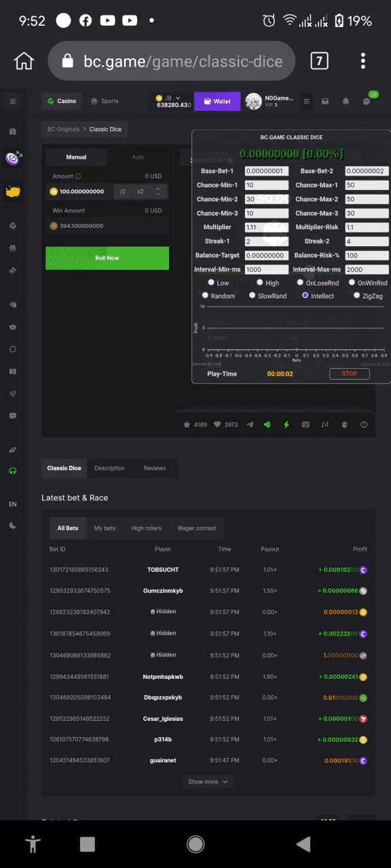
Task: Click the Interval-Max-ms input field
Action: 367,269
